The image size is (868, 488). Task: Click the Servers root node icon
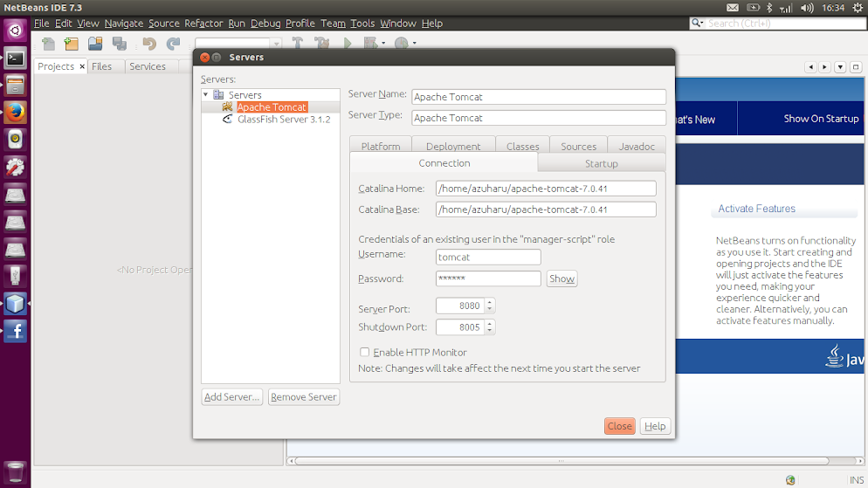(x=218, y=94)
